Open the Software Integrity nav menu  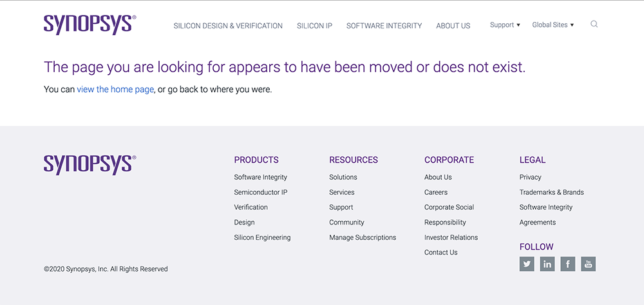click(384, 26)
